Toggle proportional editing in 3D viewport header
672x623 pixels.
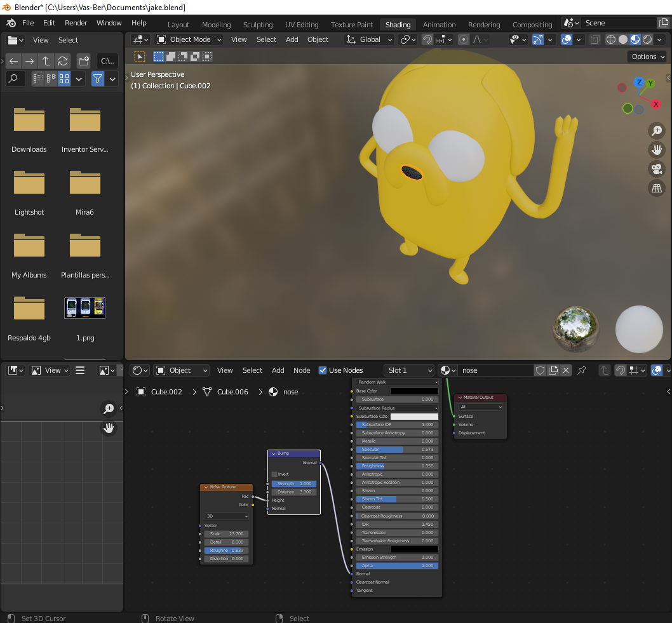tap(463, 40)
